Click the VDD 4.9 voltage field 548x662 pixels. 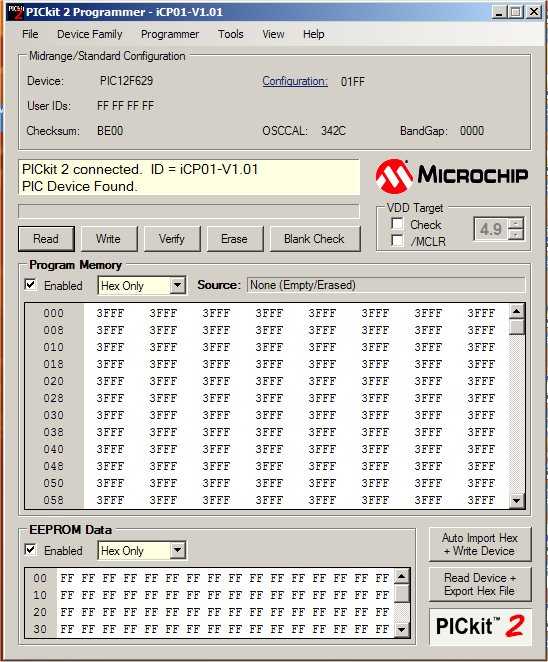tap(491, 229)
